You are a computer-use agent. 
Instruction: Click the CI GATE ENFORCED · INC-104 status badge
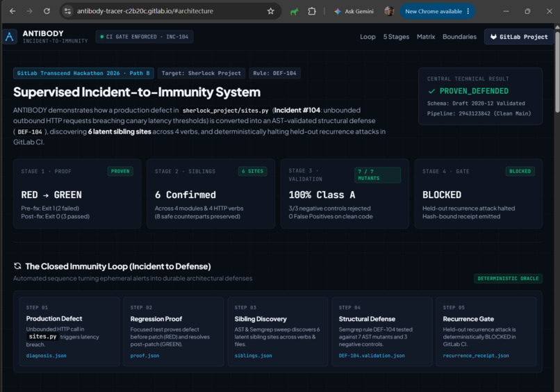click(145, 37)
